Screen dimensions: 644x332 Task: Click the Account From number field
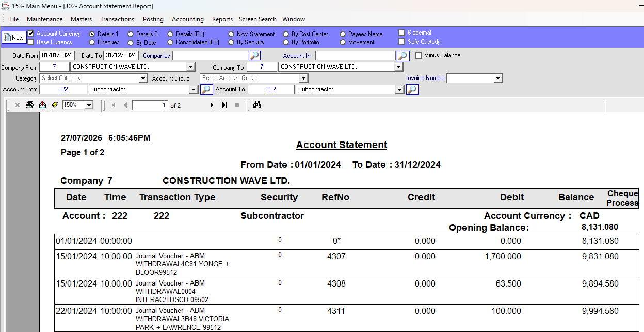click(63, 90)
